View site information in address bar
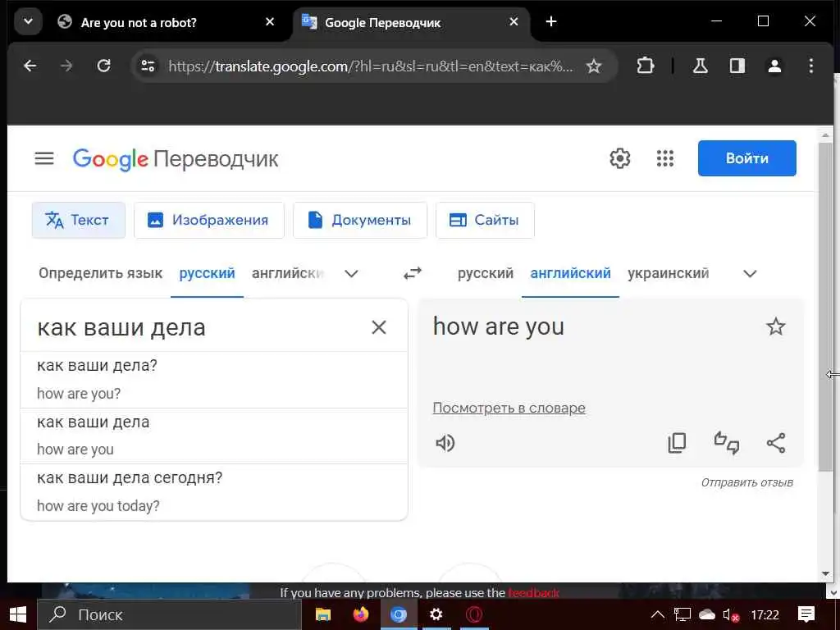This screenshot has height=630, width=840. [x=148, y=66]
